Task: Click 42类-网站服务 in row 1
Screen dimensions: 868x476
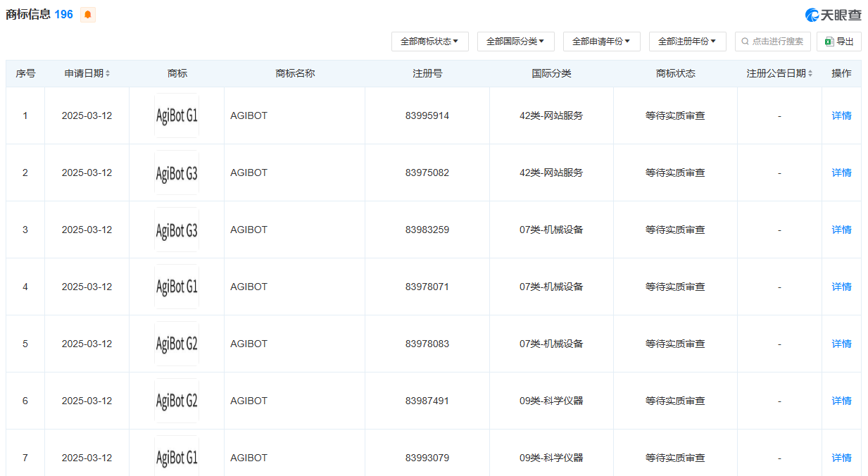Action: click(551, 115)
